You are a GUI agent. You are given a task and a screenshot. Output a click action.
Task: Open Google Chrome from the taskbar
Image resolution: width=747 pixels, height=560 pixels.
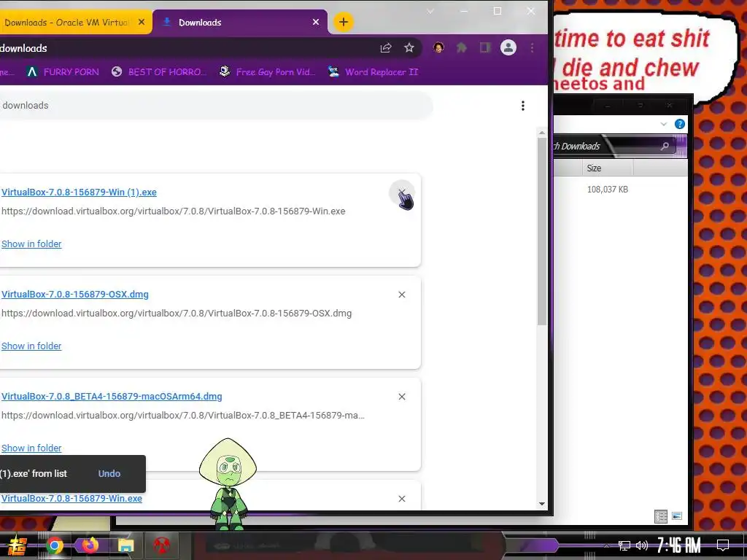[x=54, y=545]
